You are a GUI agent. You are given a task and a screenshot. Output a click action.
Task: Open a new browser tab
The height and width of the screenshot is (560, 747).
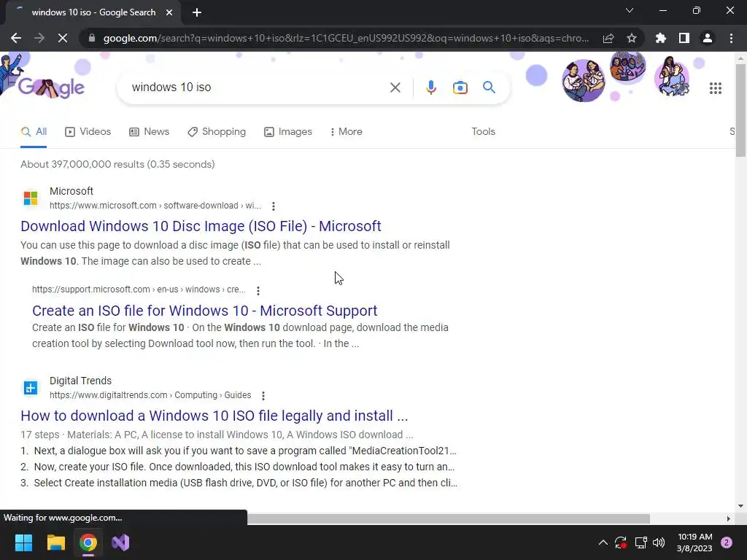tap(197, 12)
